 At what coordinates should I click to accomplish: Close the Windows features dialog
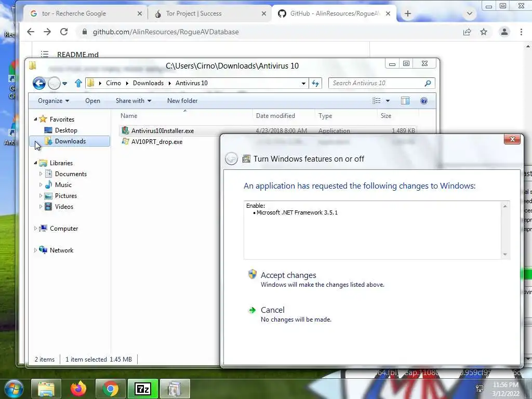click(512, 139)
